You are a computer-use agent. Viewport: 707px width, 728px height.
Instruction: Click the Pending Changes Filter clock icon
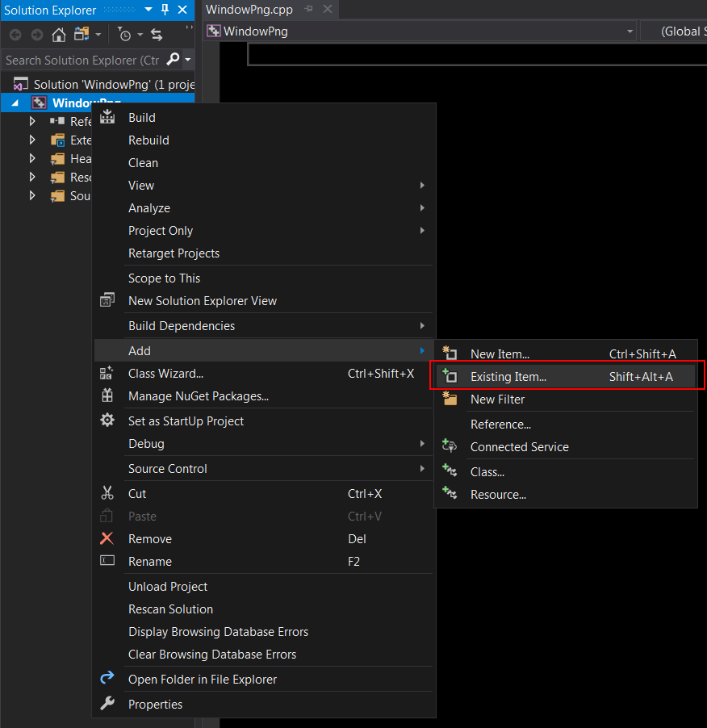point(124,35)
